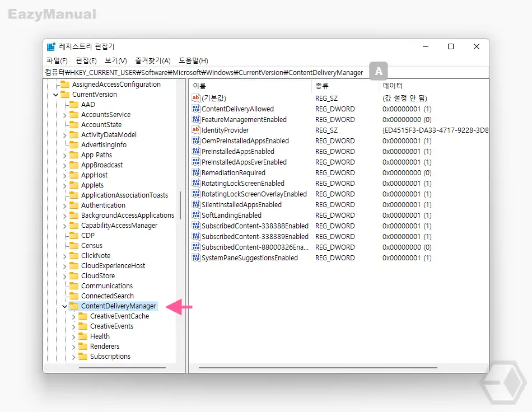Image resolution: width=532 pixels, height=412 pixels.
Task: Click the icon of the (기본값) default value
Action: pos(196,99)
